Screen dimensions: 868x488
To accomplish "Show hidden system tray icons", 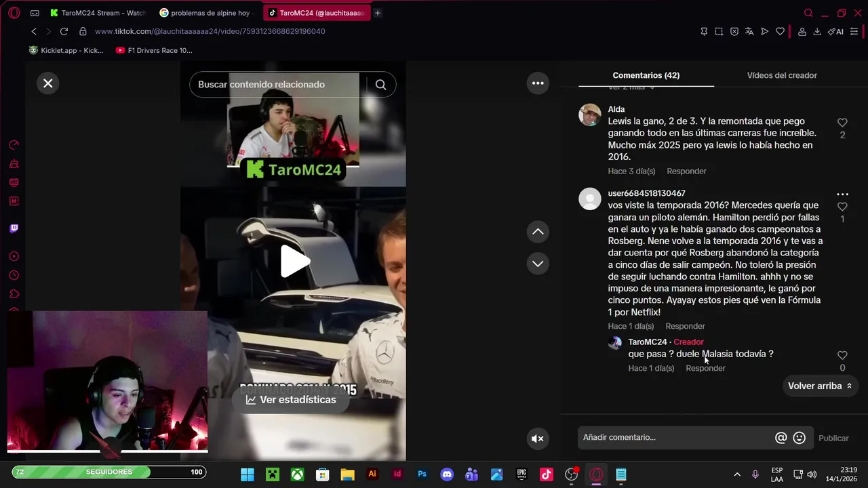I will click(737, 474).
